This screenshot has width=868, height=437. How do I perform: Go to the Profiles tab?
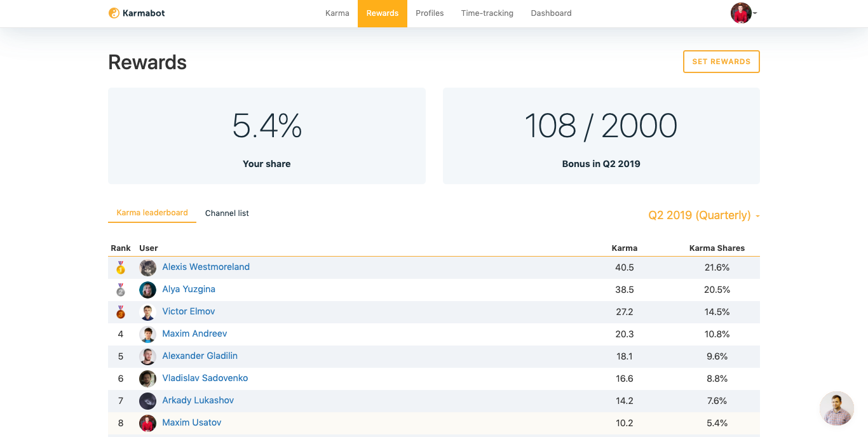coord(430,13)
